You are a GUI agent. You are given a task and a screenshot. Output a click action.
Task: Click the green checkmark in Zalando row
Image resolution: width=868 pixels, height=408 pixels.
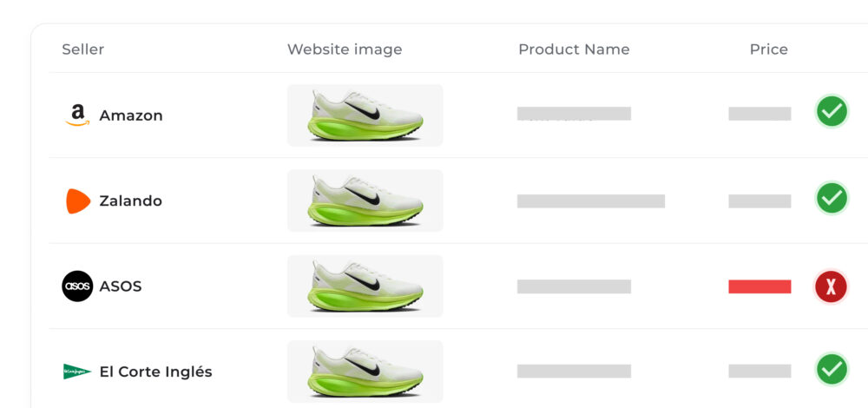click(832, 198)
